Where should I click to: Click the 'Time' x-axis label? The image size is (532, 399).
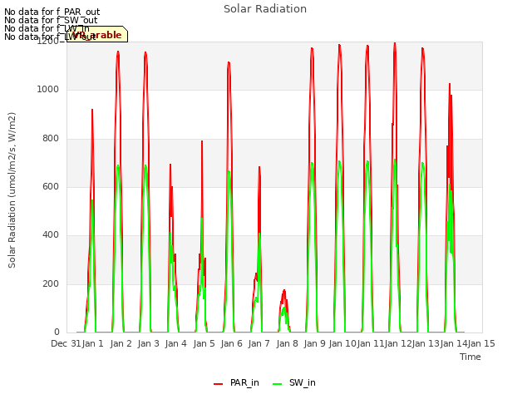pos(470,357)
